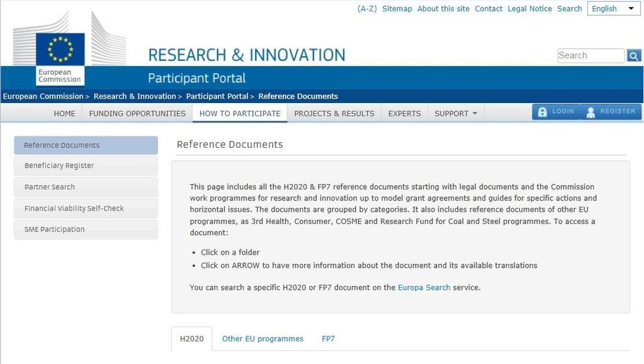Viewport: 644px width, 364px height.
Task: Follow the Europa Search link
Action: (x=424, y=288)
